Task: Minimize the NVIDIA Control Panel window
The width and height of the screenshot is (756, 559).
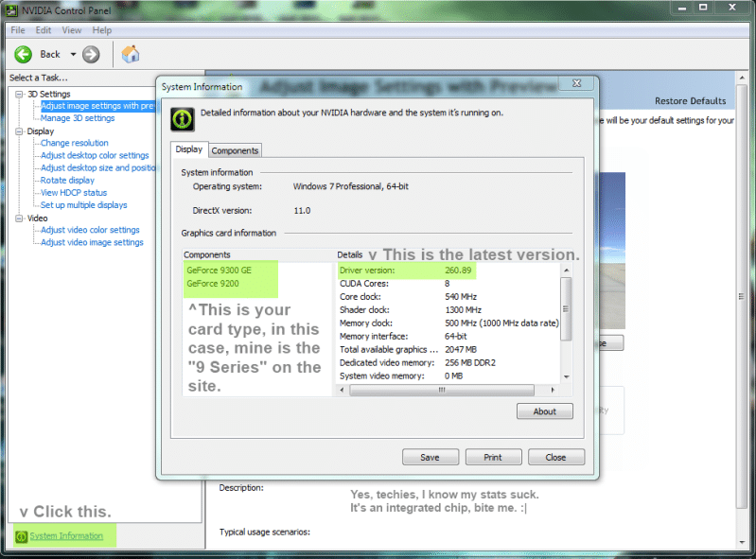Action: point(682,8)
